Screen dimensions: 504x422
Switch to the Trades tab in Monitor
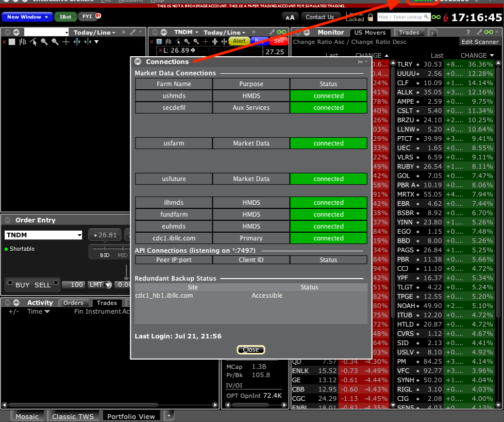click(x=409, y=32)
